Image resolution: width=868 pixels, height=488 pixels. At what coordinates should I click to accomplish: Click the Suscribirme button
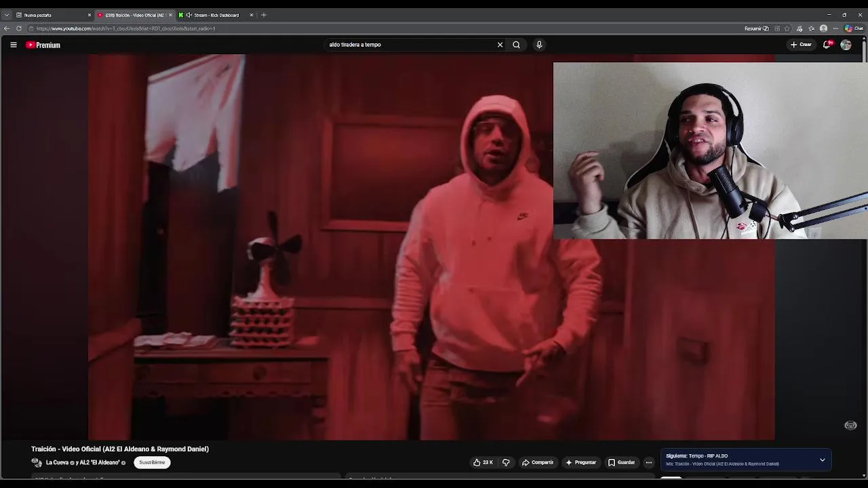[x=152, y=462]
